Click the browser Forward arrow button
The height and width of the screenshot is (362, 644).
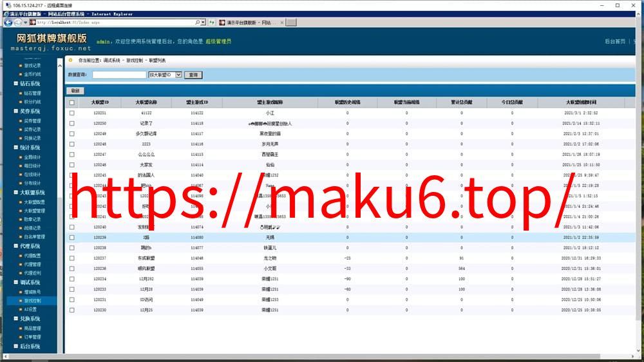(17, 22)
